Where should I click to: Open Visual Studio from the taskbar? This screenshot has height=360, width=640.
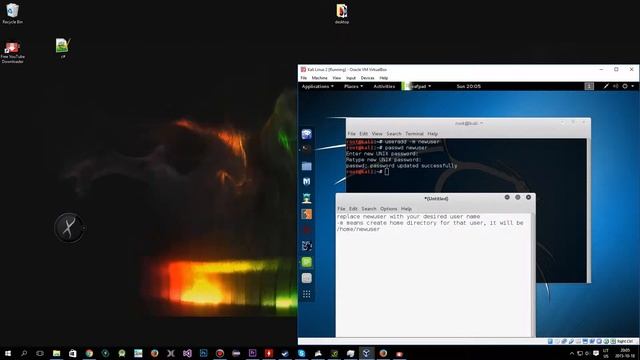187,353
